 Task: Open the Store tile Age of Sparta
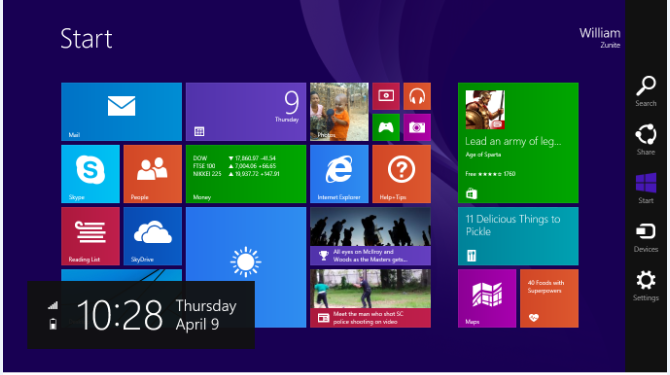[x=518, y=143]
